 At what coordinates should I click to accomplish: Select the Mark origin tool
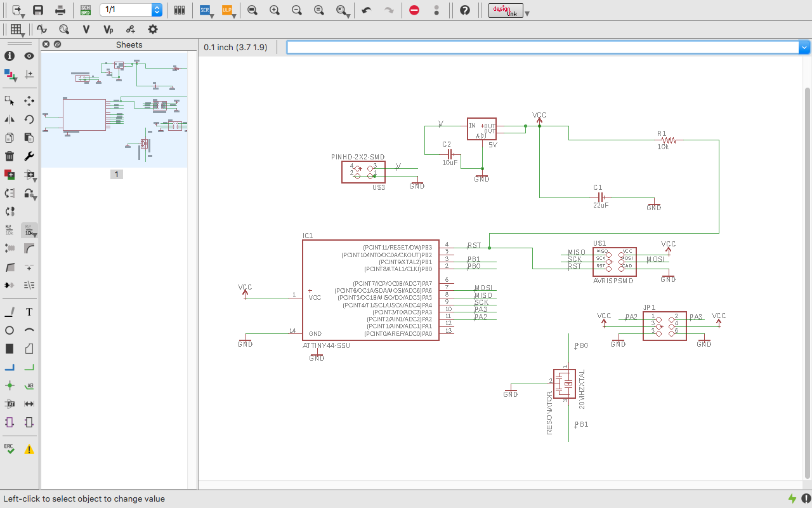(29, 74)
